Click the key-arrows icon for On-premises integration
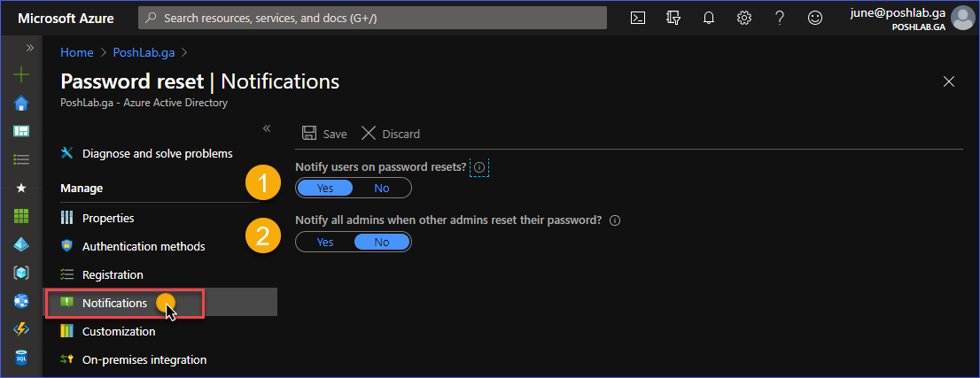This screenshot has width=980, height=378. coord(66,360)
